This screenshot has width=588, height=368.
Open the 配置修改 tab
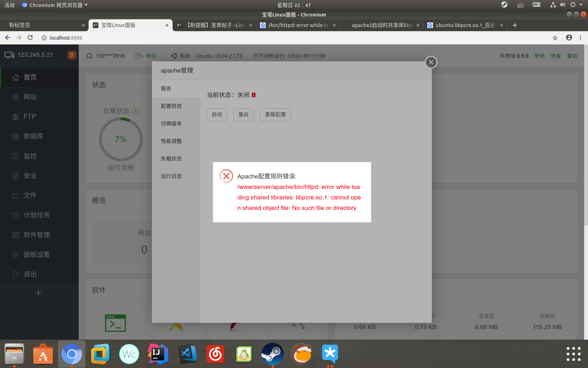coord(176,106)
